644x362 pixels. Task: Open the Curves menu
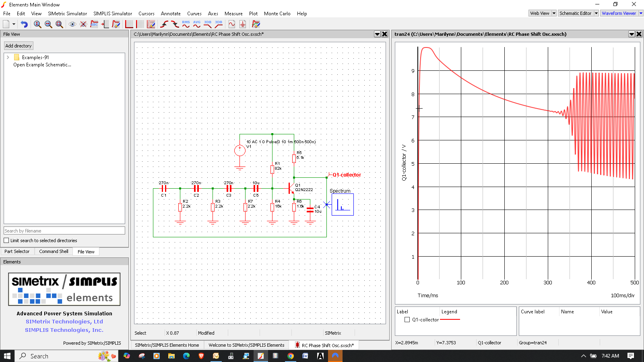(x=194, y=14)
